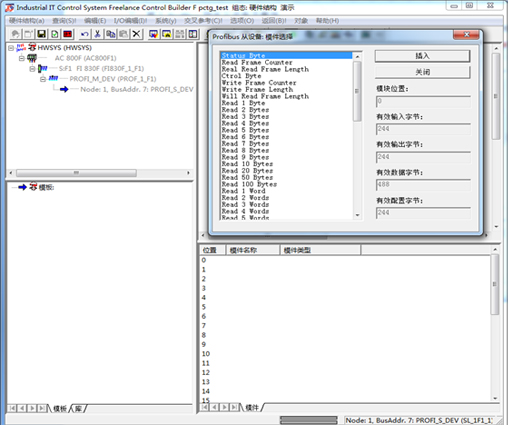Select Node: 1, BusAddr. 7 tree item
This screenshot has width=508, height=425.
tap(137, 89)
